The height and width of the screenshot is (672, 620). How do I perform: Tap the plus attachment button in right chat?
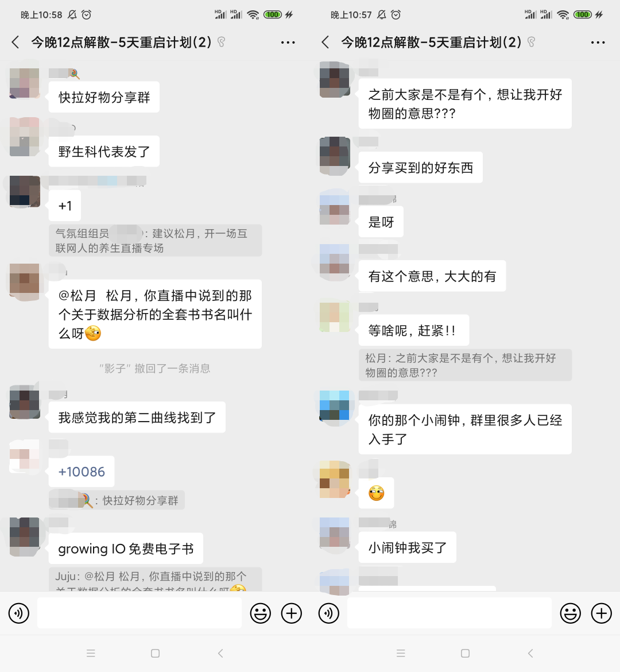click(x=601, y=613)
